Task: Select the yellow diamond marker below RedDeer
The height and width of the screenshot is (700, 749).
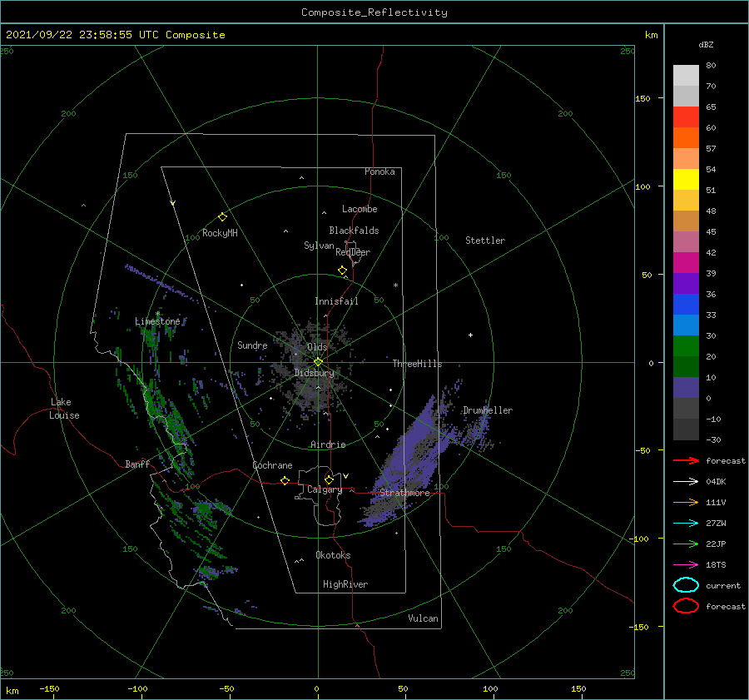Action: tap(342, 271)
